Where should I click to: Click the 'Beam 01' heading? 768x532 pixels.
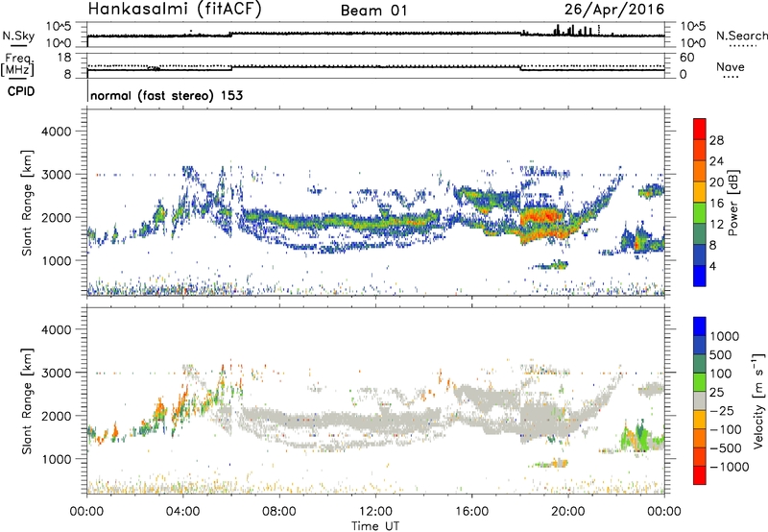[x=374, y=11]
